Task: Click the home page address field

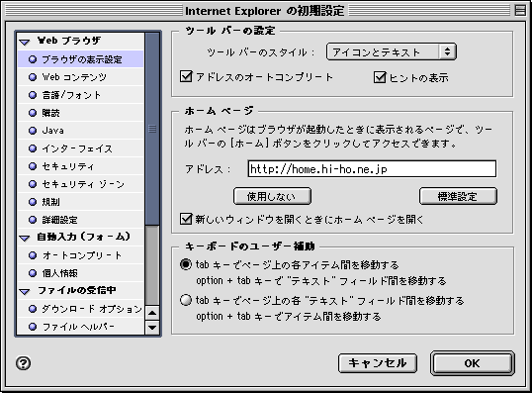Action: tap(372, 169)
